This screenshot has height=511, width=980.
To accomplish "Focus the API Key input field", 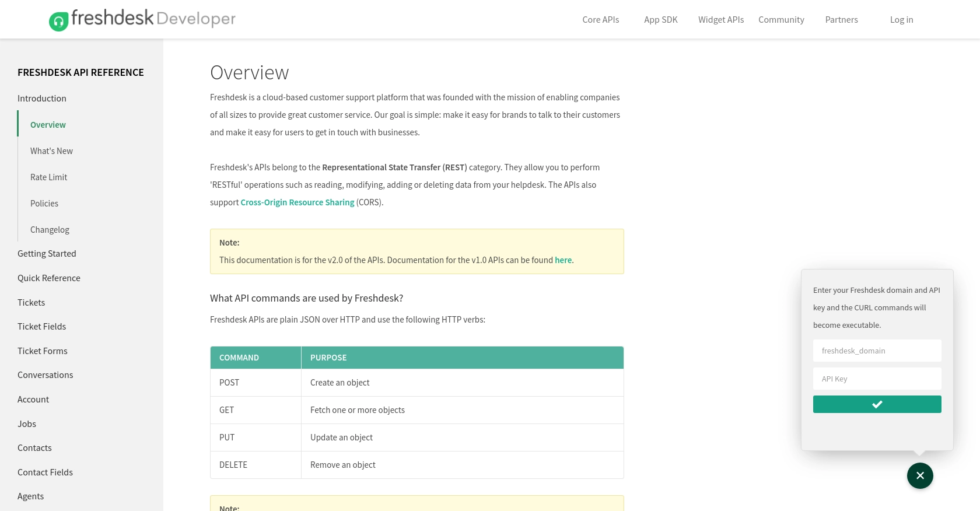I will tap(877, 379).
